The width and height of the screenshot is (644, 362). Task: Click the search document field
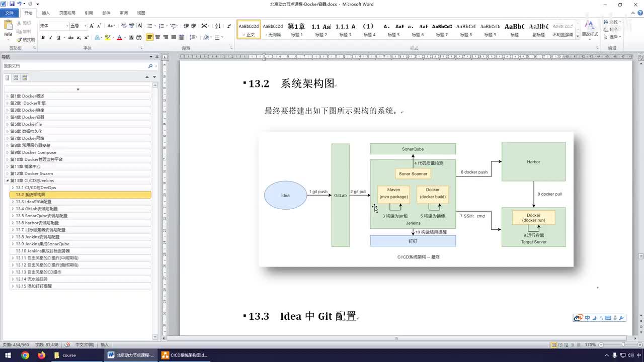[74, 66]
